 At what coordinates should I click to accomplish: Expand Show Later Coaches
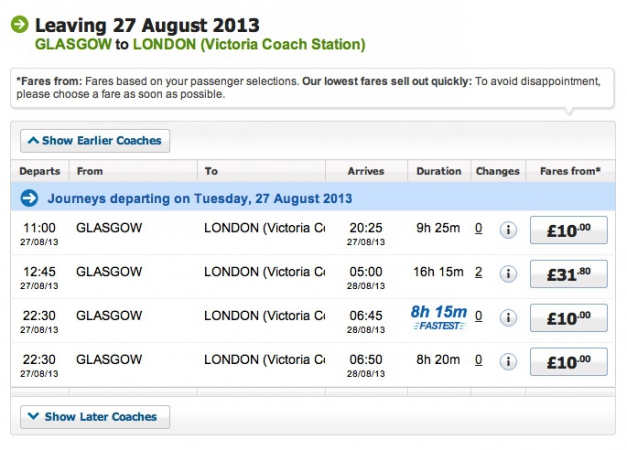pos(95,417)
